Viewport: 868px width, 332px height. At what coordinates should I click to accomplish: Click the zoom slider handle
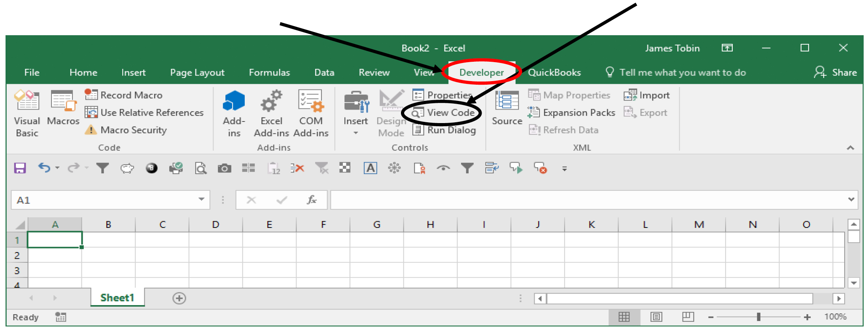tap(758, 317)
